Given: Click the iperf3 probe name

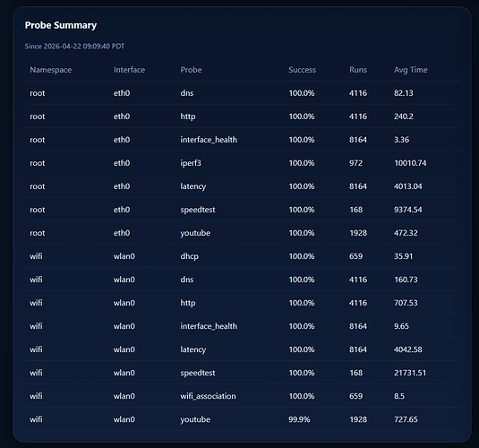Looking at the screenshot, I should point(191,163).
